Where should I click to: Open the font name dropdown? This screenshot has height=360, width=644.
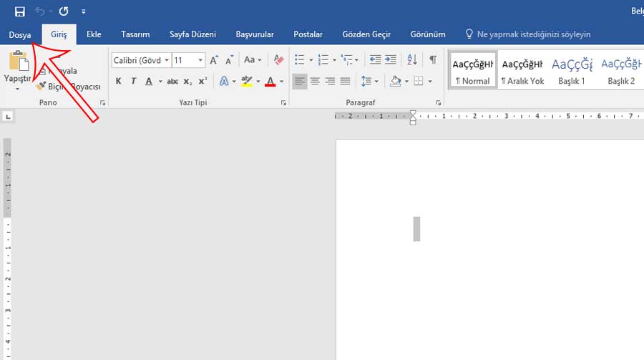click(167, 60)
